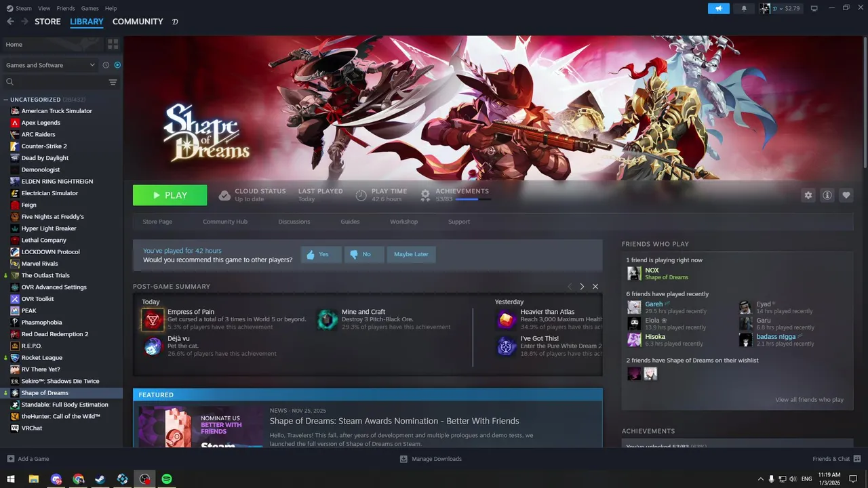The image size is (868, 488).
Task: Open the announcements megaphone button
Action: 718,8
